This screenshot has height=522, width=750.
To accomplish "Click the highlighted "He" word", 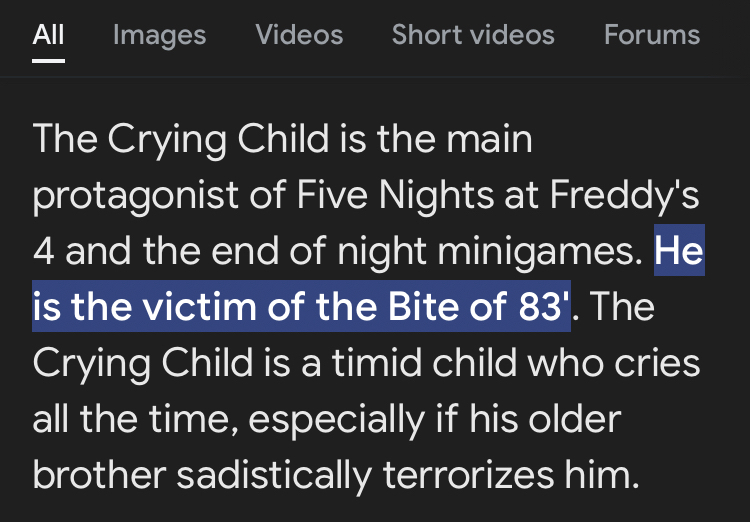I will click(x=679, y=251).
